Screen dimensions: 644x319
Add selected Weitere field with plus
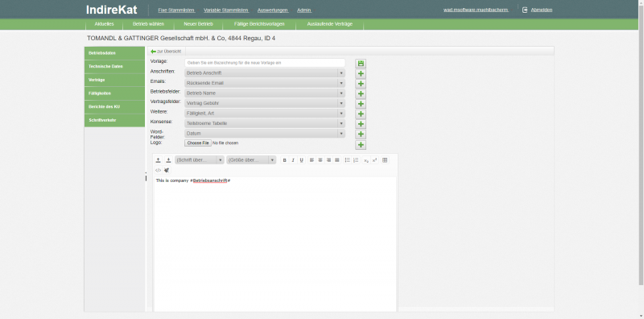[x=361, y=114]
